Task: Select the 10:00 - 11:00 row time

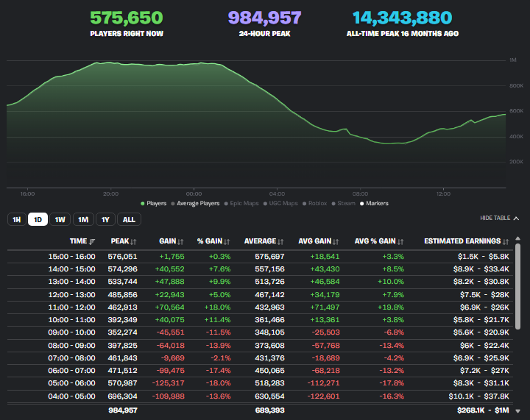Action: 71,320
